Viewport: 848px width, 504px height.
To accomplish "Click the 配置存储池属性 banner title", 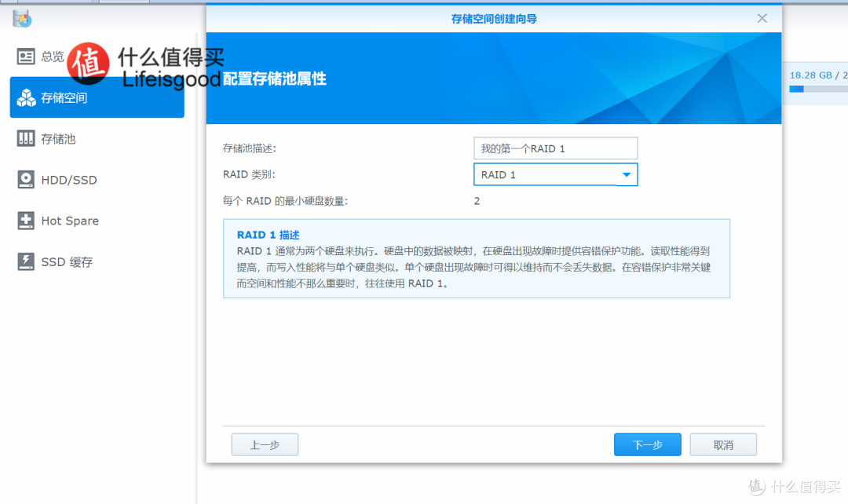I will pos(275,79).
